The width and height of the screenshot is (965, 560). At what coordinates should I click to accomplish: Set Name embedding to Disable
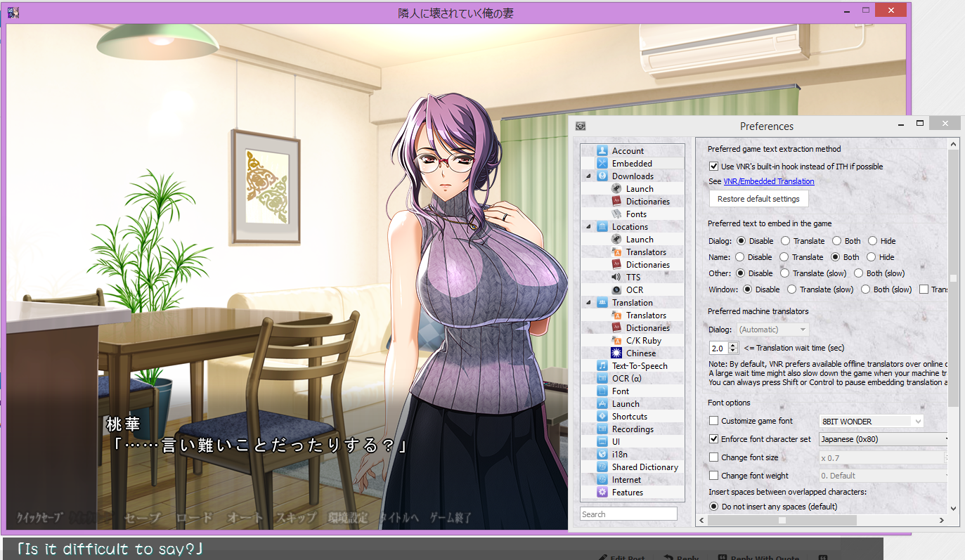741,257
